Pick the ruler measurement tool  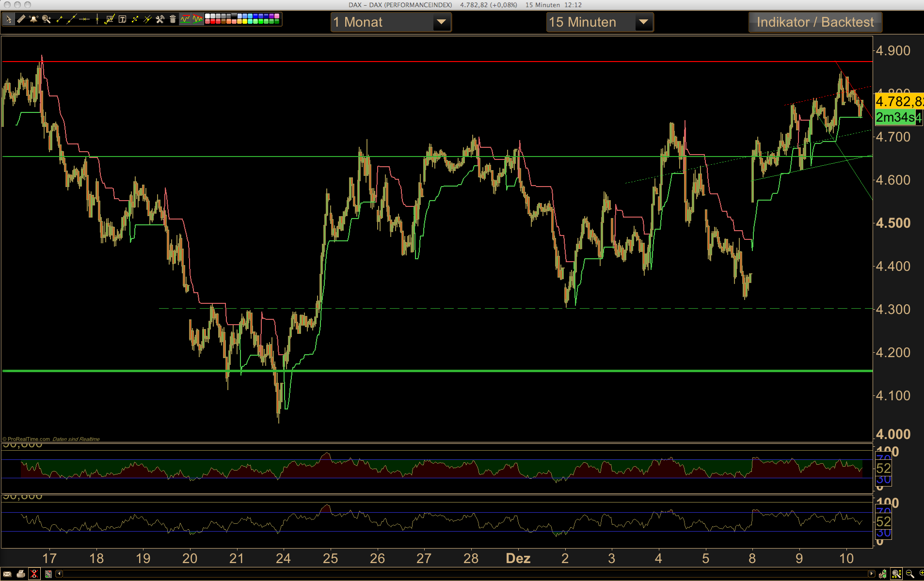(21, 19)
